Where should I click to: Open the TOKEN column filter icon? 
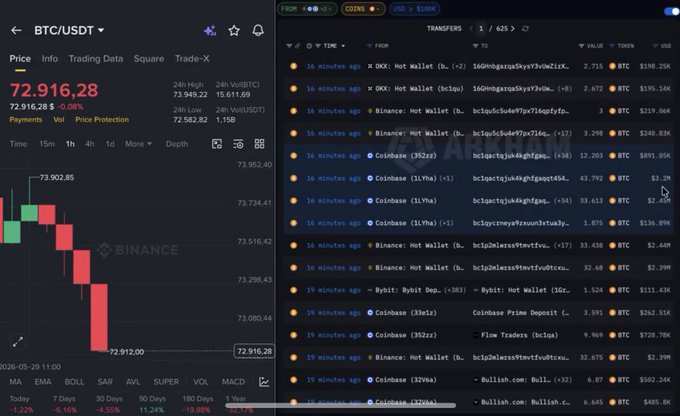click(x=612, y=46)
